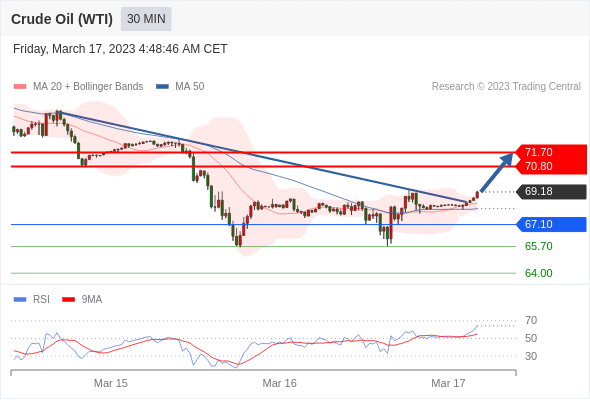Click the Crude Oil (WTI) title
Screen dimensions: 590x400
tap(62, 19)
